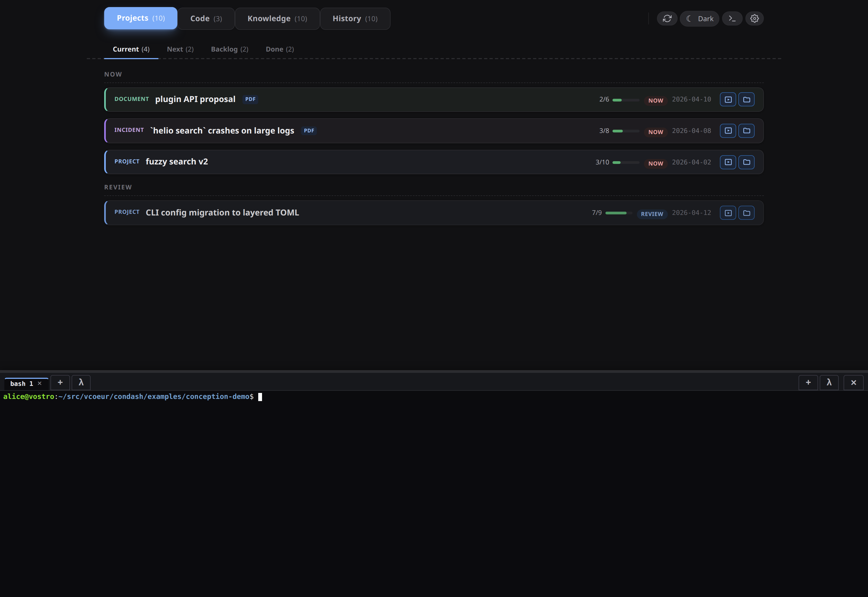Click the lambda icon in the terminal bar

(81, 382)
